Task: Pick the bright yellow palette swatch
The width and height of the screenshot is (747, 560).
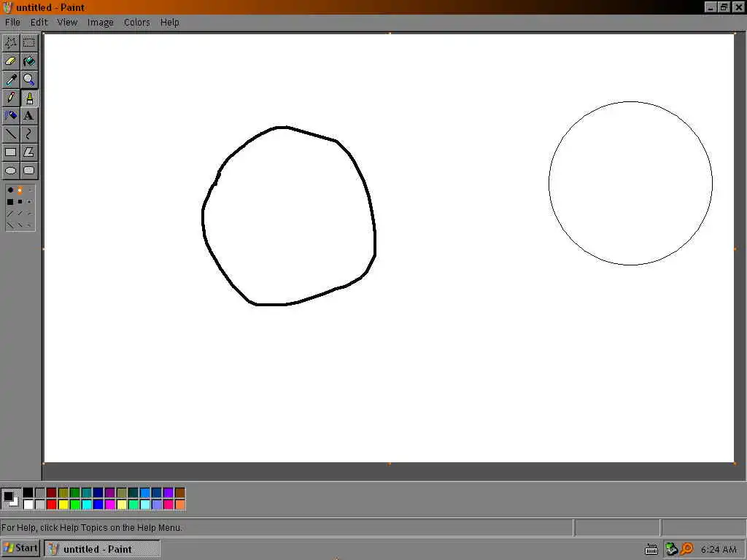Action: coord(63,505)
